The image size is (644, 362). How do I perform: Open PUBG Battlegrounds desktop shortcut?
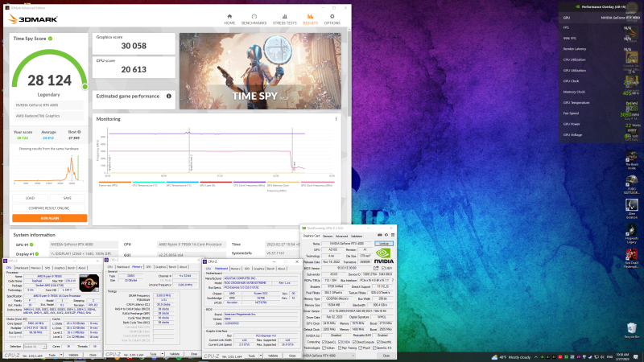point(632,185)
